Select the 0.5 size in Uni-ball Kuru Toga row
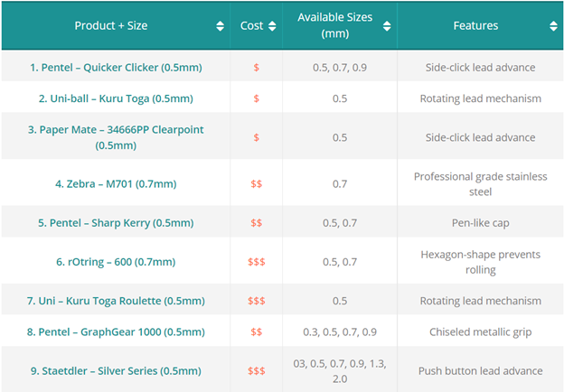 click(340, 98)
